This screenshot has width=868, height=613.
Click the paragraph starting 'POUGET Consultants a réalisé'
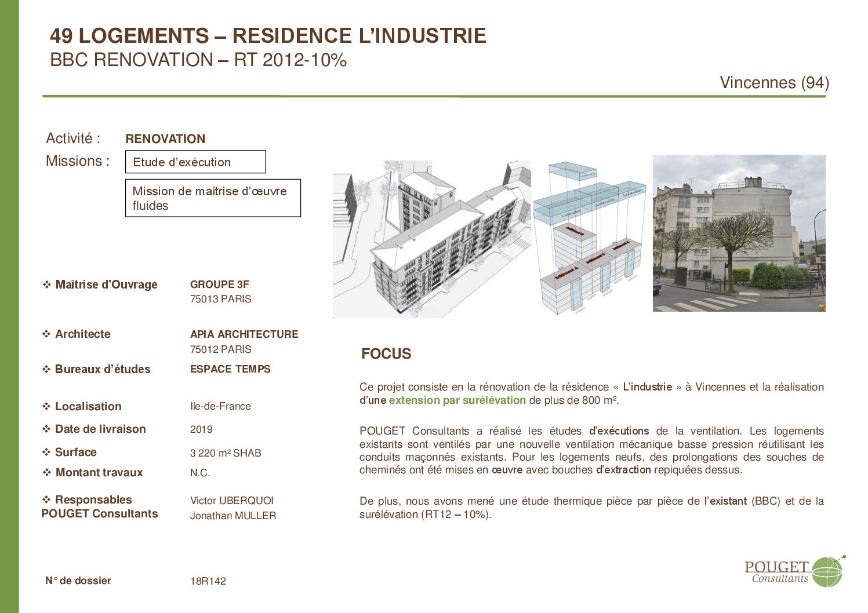[591, 450]
